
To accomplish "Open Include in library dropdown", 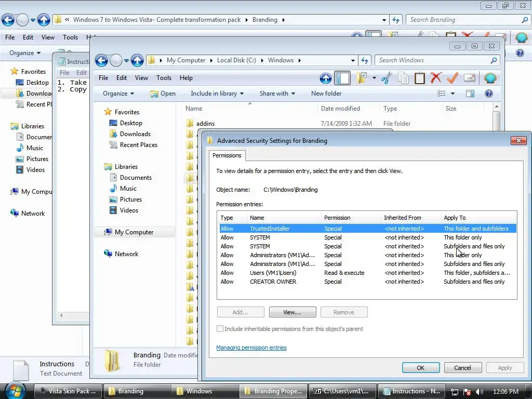I will click(217, 94).
